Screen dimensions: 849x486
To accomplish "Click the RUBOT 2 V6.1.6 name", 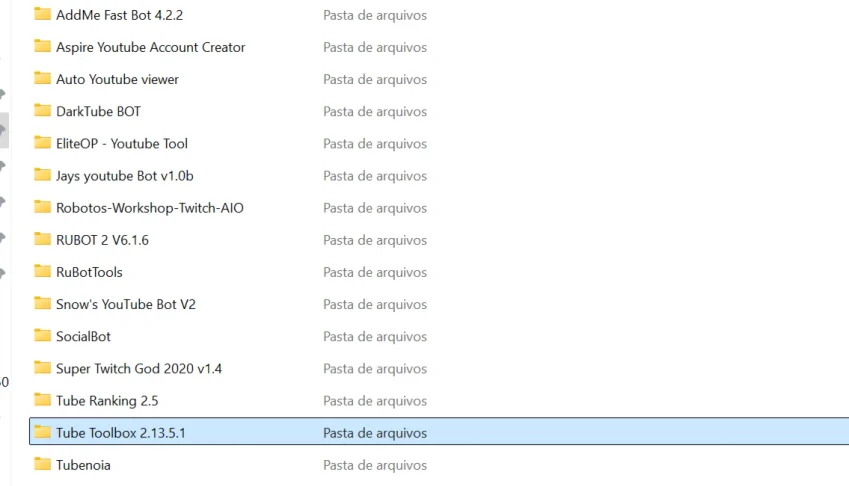I will (x=102, y=240).
